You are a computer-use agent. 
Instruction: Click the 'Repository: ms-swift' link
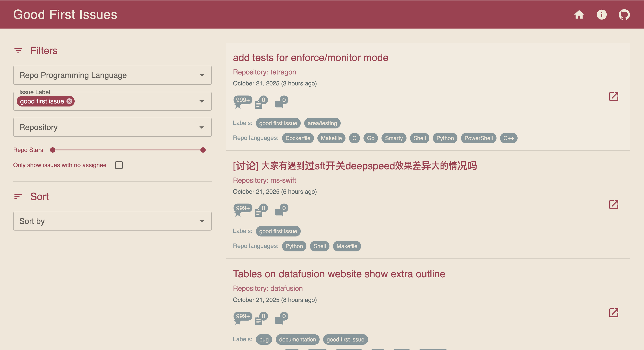click(x=264, y=180)
